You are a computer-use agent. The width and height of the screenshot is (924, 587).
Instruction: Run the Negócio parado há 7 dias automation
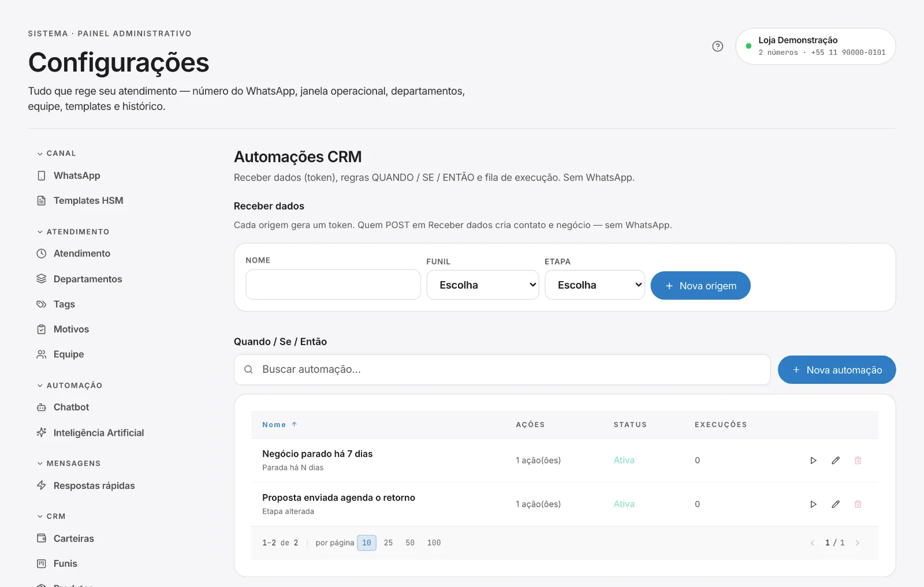(x=813, y=460)
